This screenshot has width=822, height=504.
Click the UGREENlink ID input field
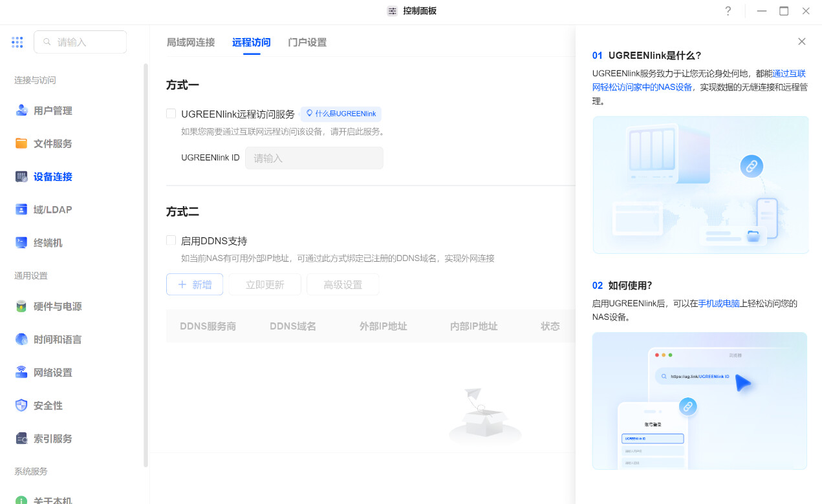[x=314, y=158]
